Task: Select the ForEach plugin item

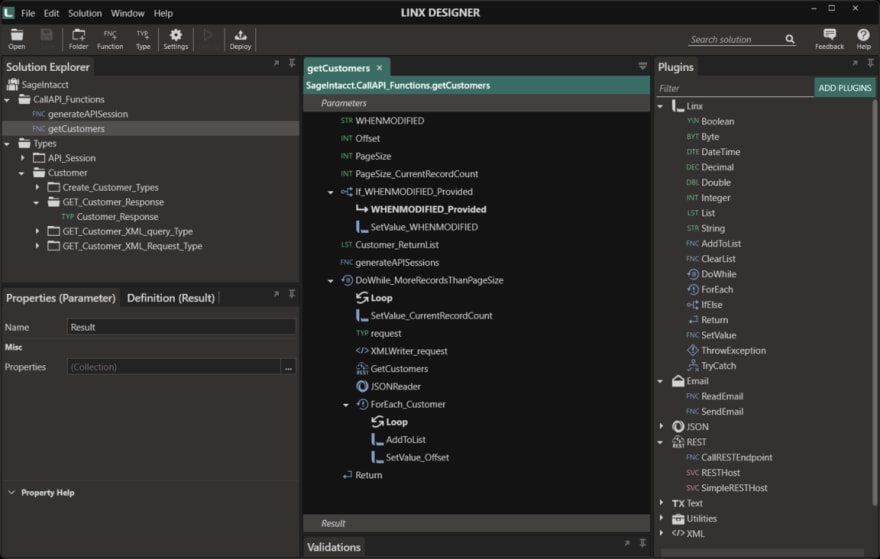Action: coord(710,289)
